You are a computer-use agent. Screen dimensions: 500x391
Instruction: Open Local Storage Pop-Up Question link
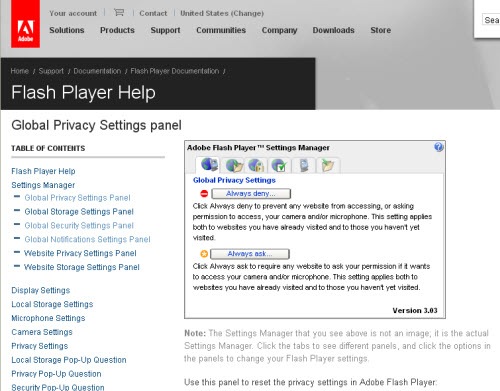[x=69, y=360]
